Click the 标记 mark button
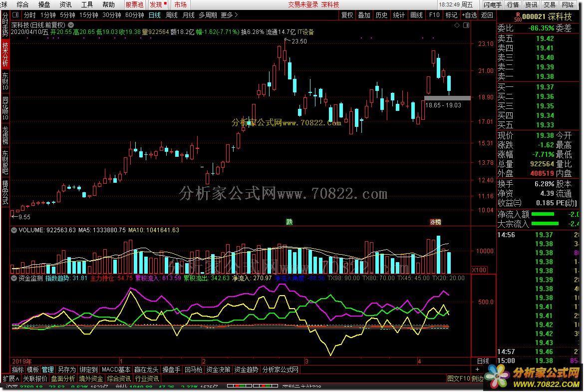 point(451,15)
